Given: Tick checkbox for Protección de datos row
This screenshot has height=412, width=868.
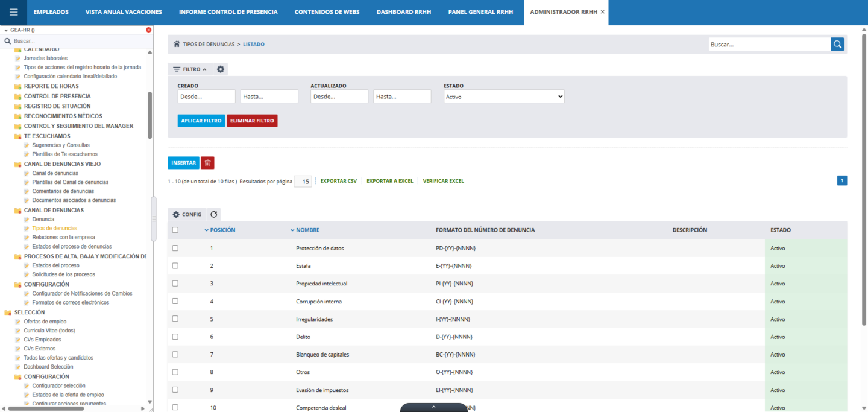Looking at the screenshot, I should coord(175,248).
